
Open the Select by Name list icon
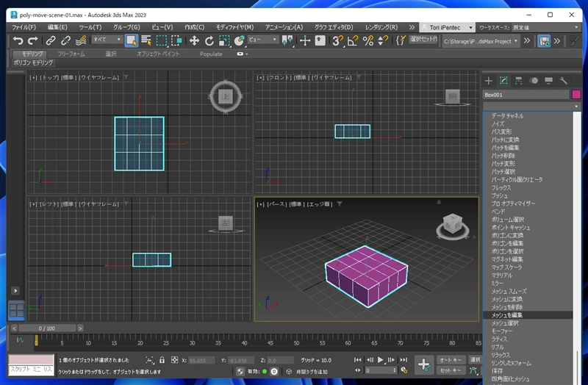tap(146, 40)
